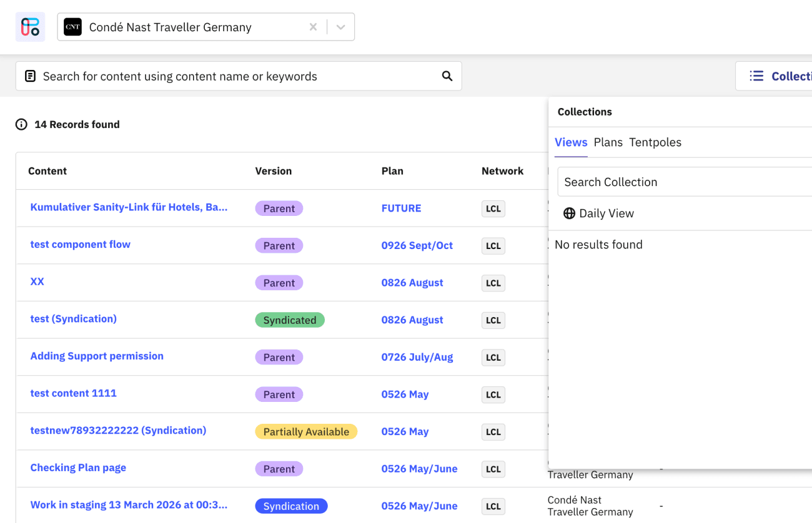Click the Version column header
812x523 pixels.
click(x=274, y=171)
